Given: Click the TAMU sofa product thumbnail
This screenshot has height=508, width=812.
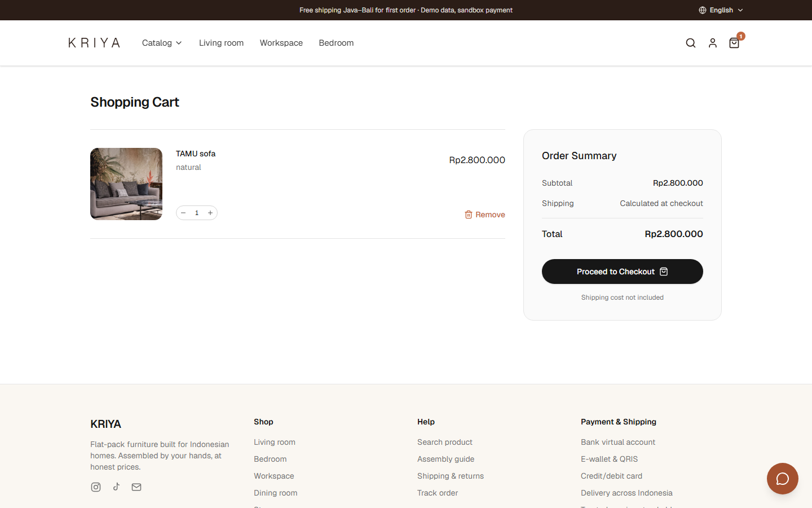Looking at the screenshot, I should click(x=126, y=184).
